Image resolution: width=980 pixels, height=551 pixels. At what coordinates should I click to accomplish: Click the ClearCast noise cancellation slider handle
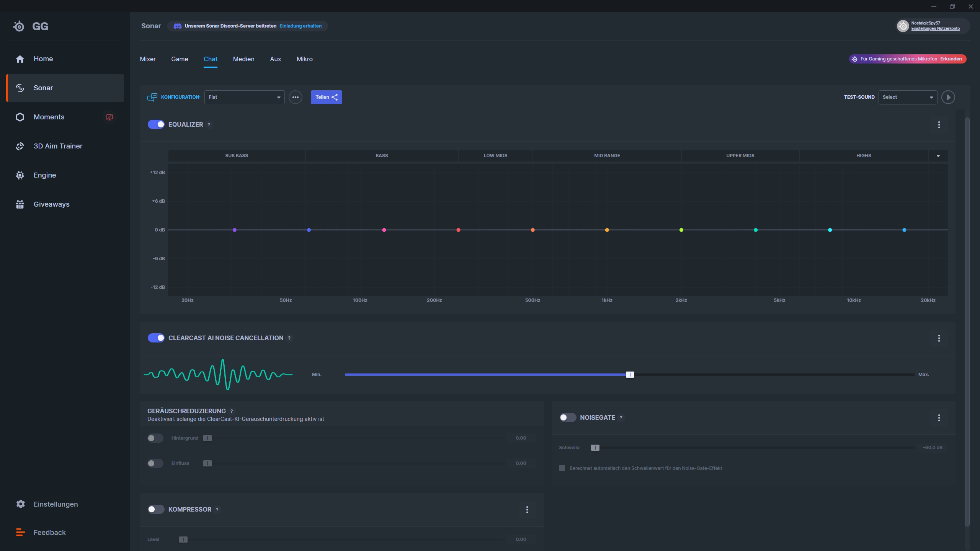click(x=630, y=375)
